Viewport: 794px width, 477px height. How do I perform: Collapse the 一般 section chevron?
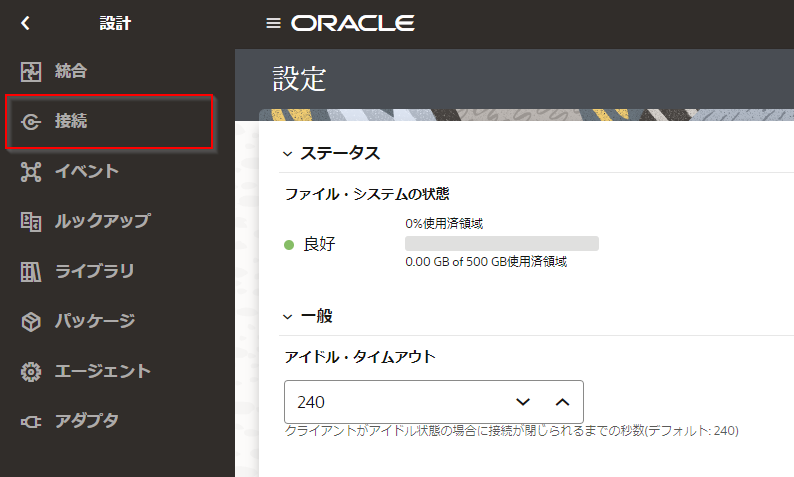point(288,317)
